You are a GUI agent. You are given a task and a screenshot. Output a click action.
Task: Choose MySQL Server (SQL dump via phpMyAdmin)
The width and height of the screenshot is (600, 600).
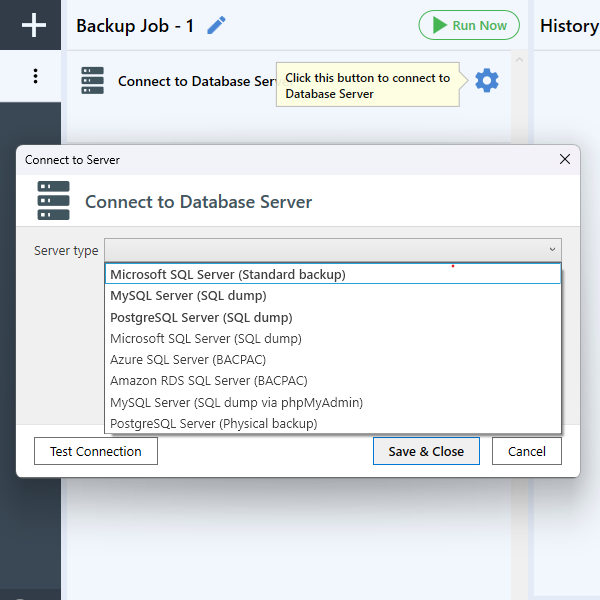coord(333,402)
